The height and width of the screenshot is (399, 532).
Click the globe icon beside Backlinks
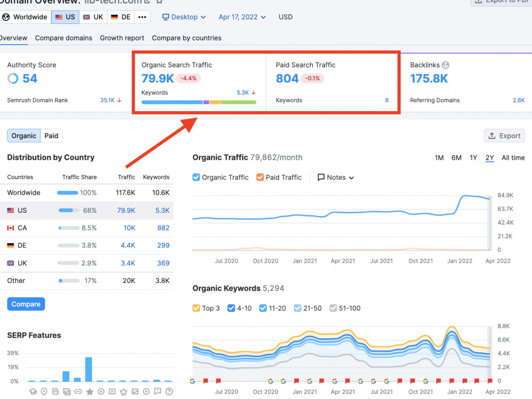[445, 65]
